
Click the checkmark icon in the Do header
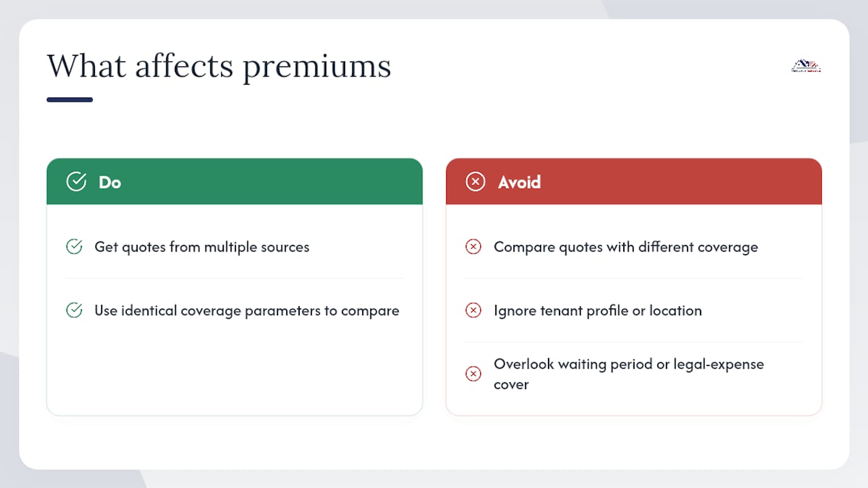pyautogui.click(x=76, y=182)
